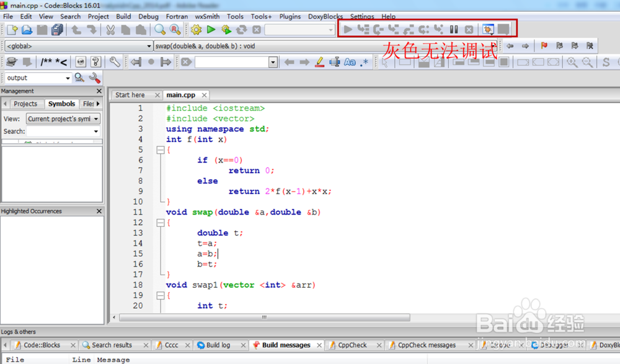This screenshot has width=620, height=364.
Task: Open ThreadSearch options wrench icon
Action: (x=95, y=78)
